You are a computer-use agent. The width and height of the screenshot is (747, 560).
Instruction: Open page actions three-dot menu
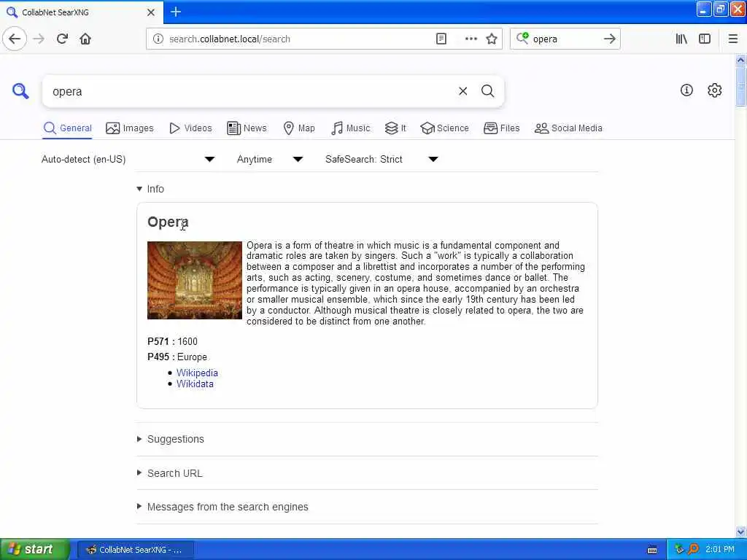tap(471, 39)
